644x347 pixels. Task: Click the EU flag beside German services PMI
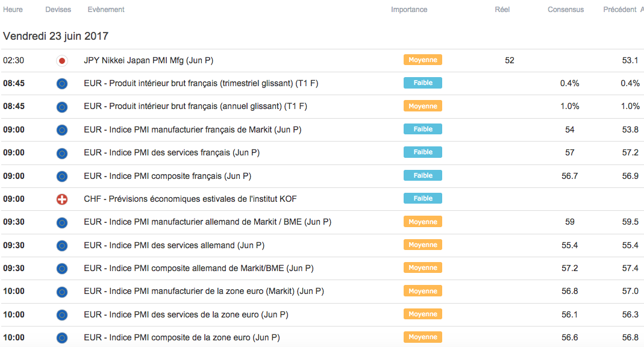click(61, 245)
